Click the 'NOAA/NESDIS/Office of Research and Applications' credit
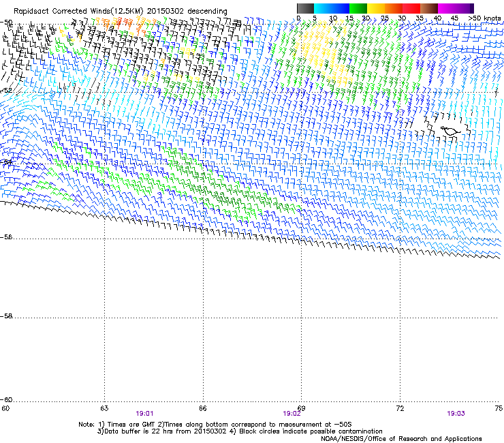504x443 pixels. (401, 439)
